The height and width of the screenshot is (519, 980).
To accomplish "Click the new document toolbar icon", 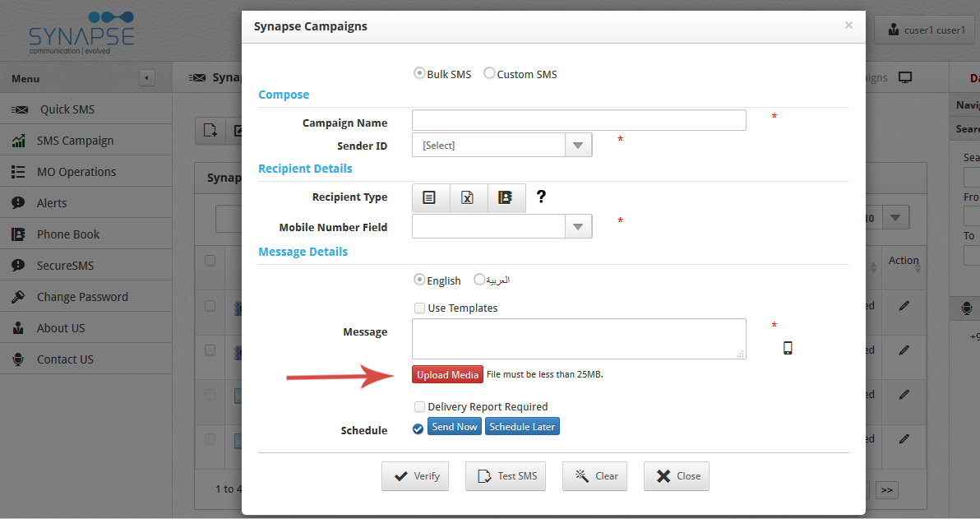I will click(210, 130).
